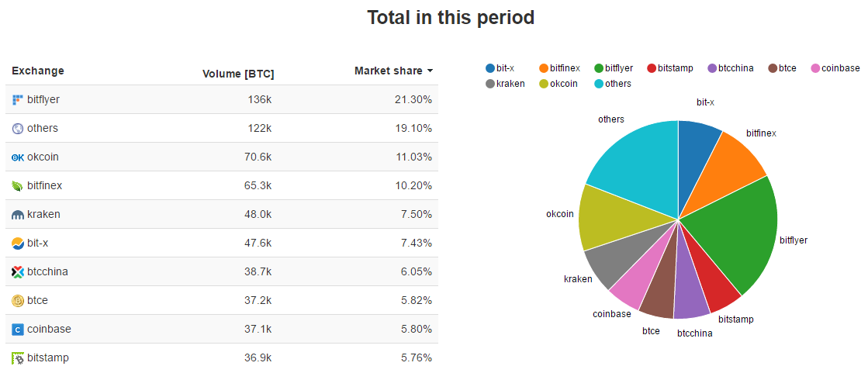Click the btcchina logo icon
The image size is (868, 373).
click(18, 272)
